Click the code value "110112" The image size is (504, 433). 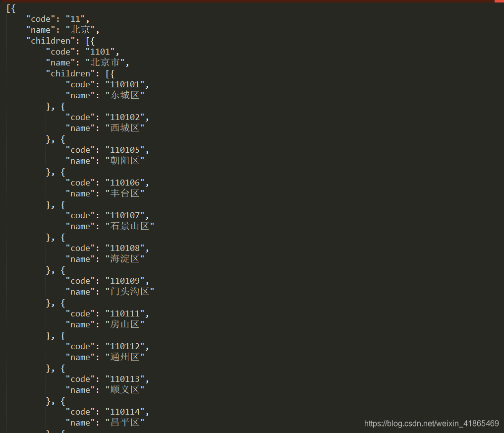125,347
